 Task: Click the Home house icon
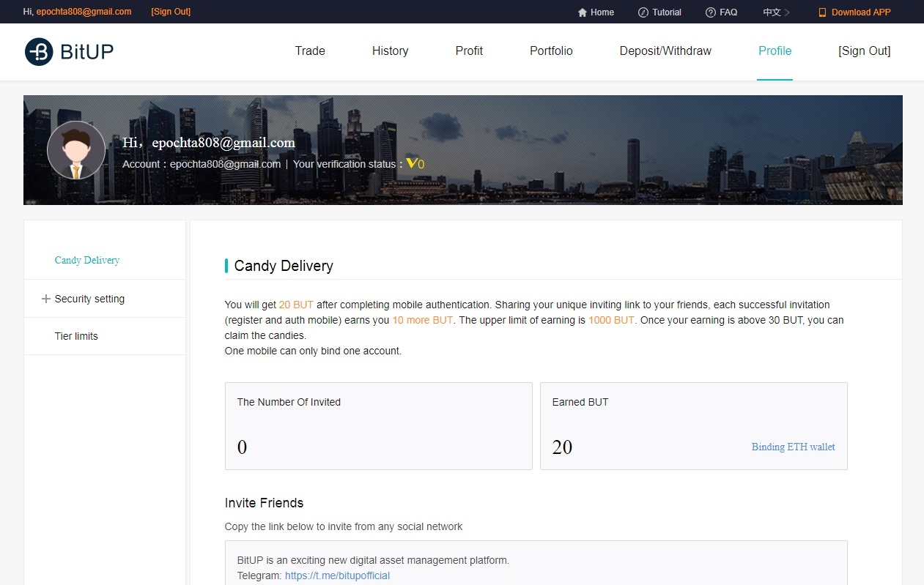click(x=583, y=12)
